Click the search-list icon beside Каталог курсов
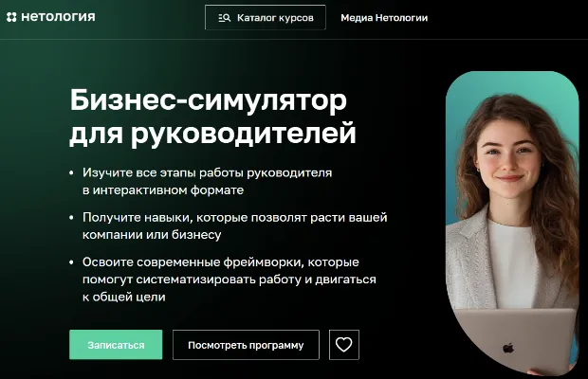 pyautogui.click(x=224, y=18)
